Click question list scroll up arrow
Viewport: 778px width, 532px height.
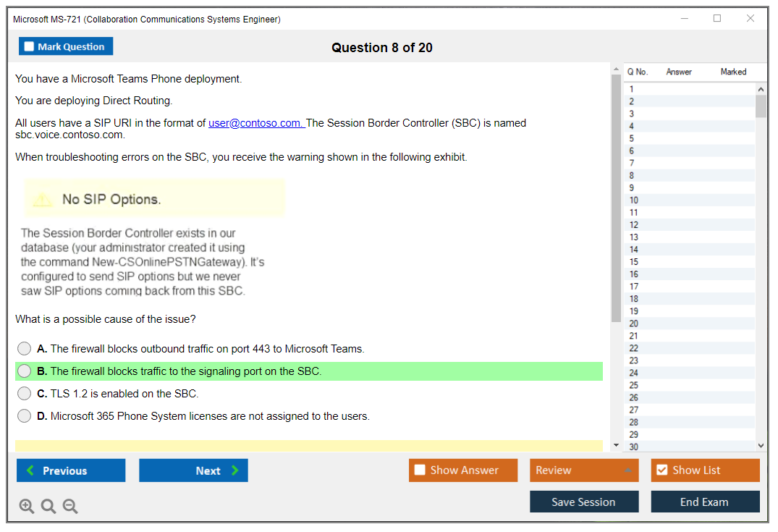pos(761,89)
